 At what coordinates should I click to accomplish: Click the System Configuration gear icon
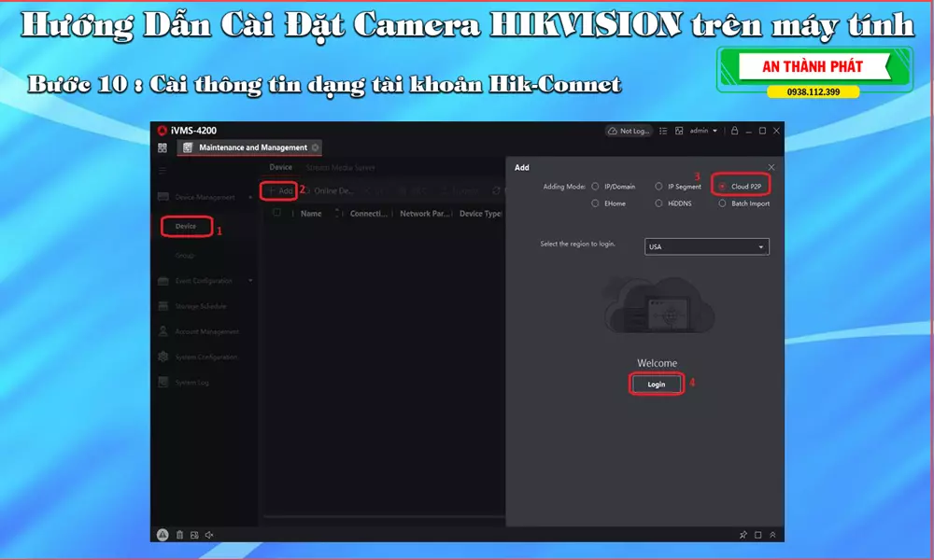tap(163, 357)
